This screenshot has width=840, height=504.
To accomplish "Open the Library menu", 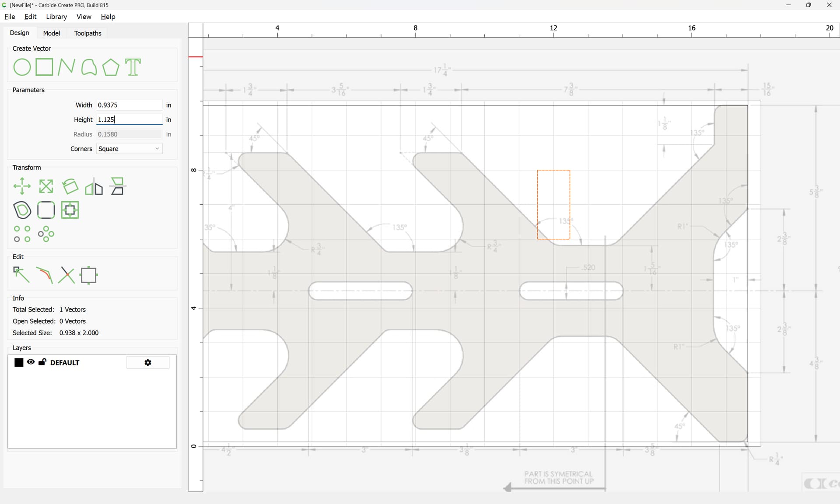I will 56,17.
